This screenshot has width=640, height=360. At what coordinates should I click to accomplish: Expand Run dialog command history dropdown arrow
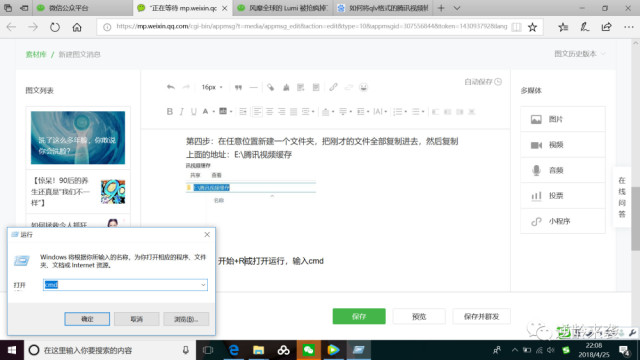click(203, 285)
